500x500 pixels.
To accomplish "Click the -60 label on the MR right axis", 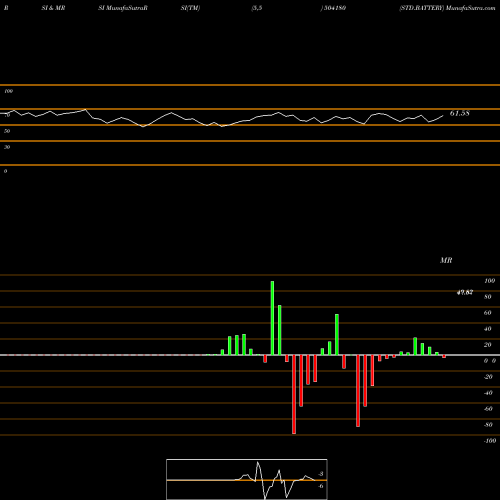I will pos(488,409).
